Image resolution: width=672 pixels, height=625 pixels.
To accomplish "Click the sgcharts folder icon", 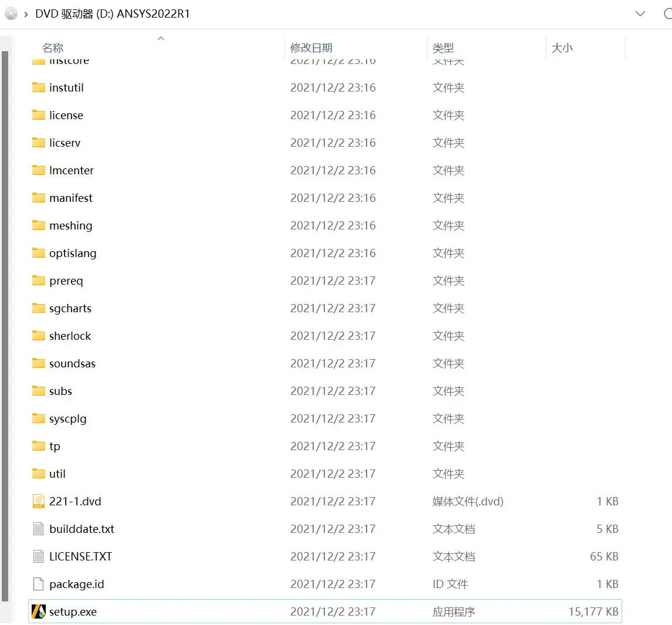I will coord(39,308).
